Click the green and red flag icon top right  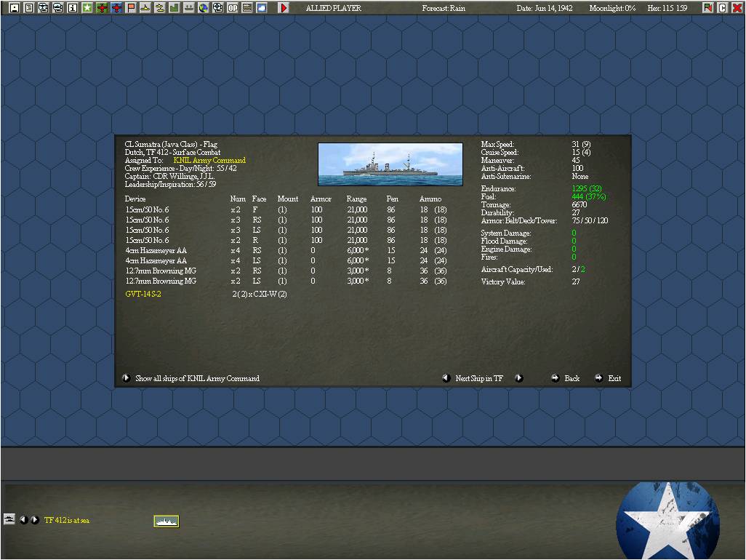point(708,7)
